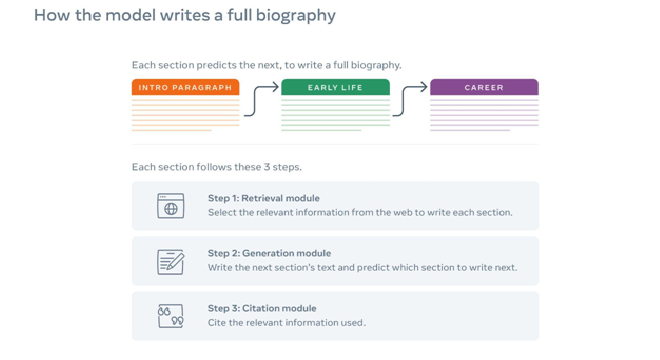
Task: Click the green text lines under Early Life
Action: point(335,115)
